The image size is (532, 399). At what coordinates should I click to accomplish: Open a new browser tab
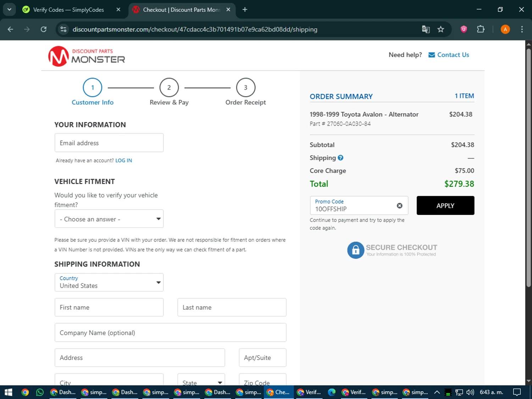pyautogui.click(x=245, y=10)
